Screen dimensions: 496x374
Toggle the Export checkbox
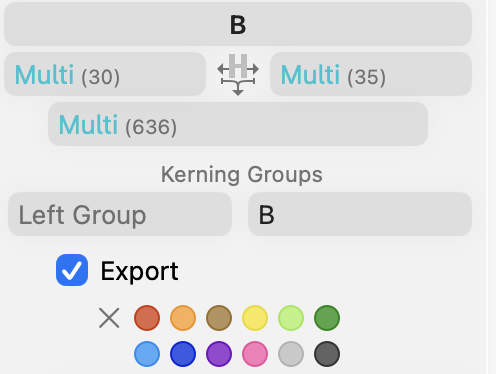pyautogui.click(x=72, y=270)
